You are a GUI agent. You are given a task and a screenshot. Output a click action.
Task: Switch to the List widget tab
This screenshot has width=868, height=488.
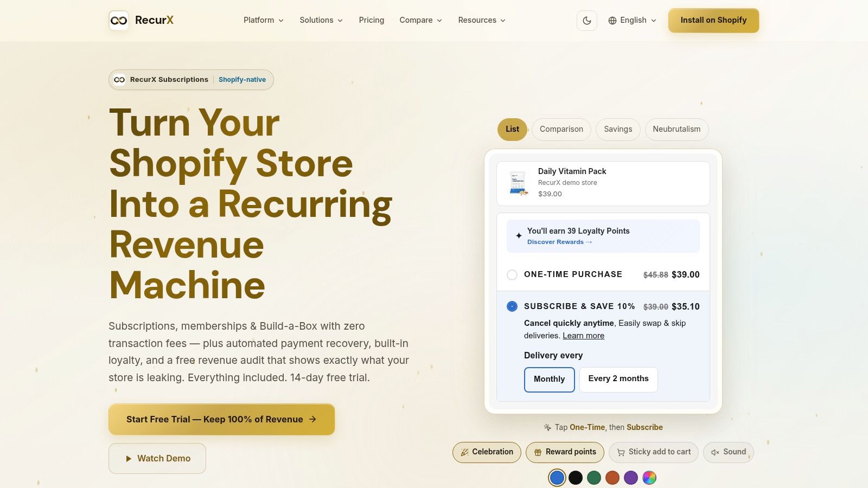[x=512, y=130]
